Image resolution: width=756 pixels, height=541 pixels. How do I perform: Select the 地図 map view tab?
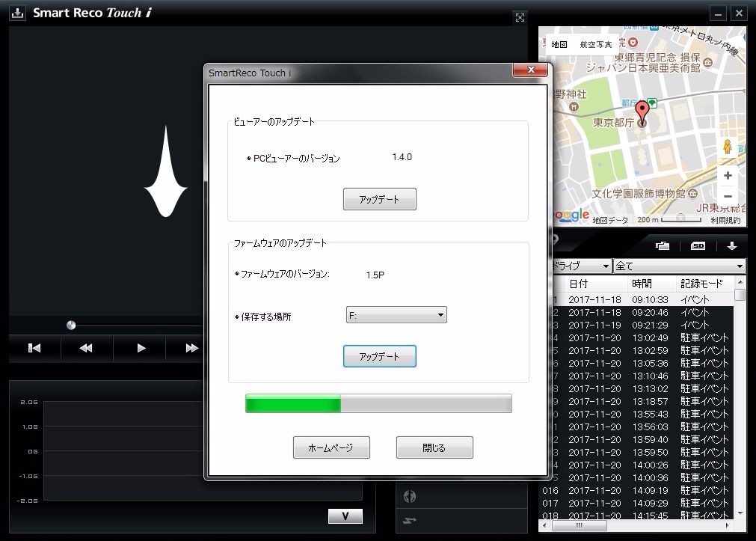(559, 45)
